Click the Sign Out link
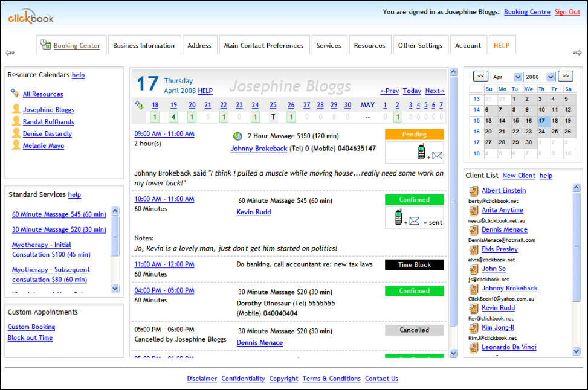This screenshot has height=390, width=588. (567, 12)
